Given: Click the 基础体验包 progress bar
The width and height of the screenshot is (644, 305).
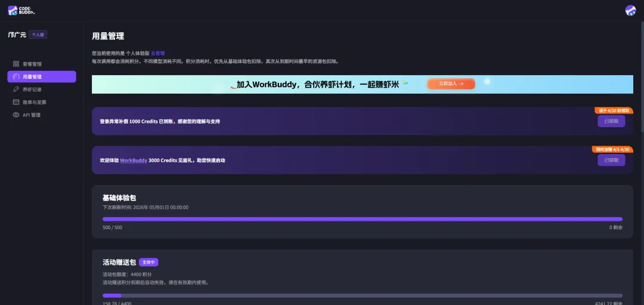Looking at the screenshot, I should coord(363,219).
